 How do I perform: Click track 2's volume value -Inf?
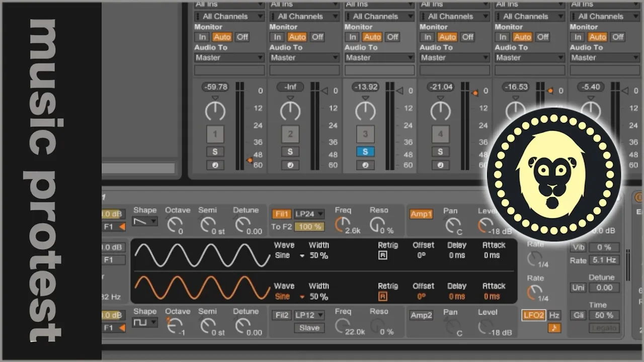(x=290, y=87)
